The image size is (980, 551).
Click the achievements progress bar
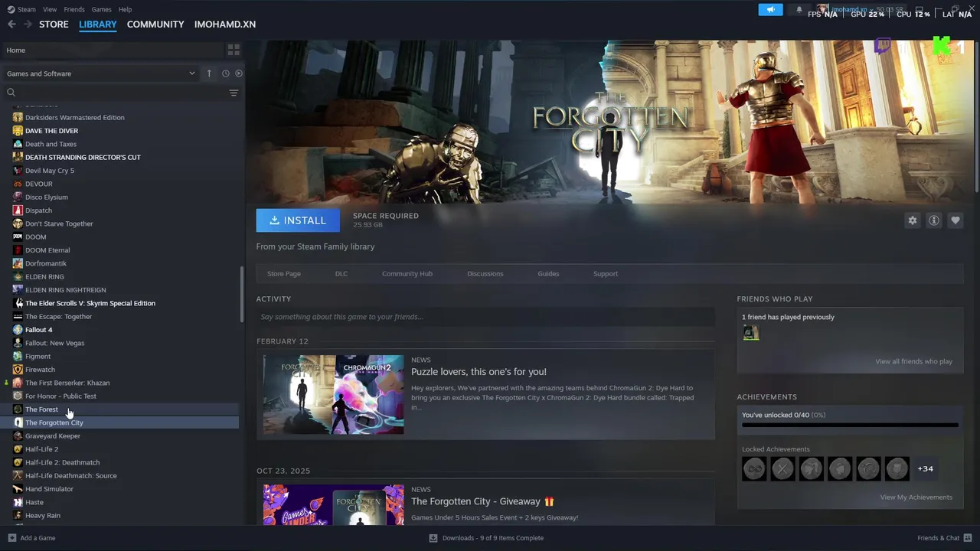[850, 425]
